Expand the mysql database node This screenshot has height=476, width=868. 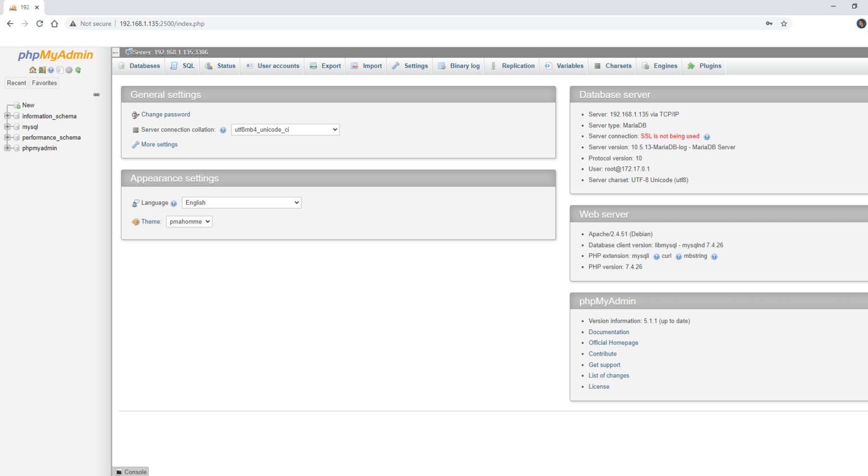coord(7,127)
